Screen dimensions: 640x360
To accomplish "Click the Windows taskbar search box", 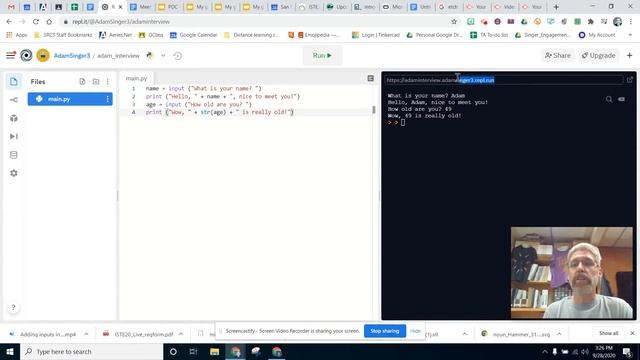I will point(91,351).
